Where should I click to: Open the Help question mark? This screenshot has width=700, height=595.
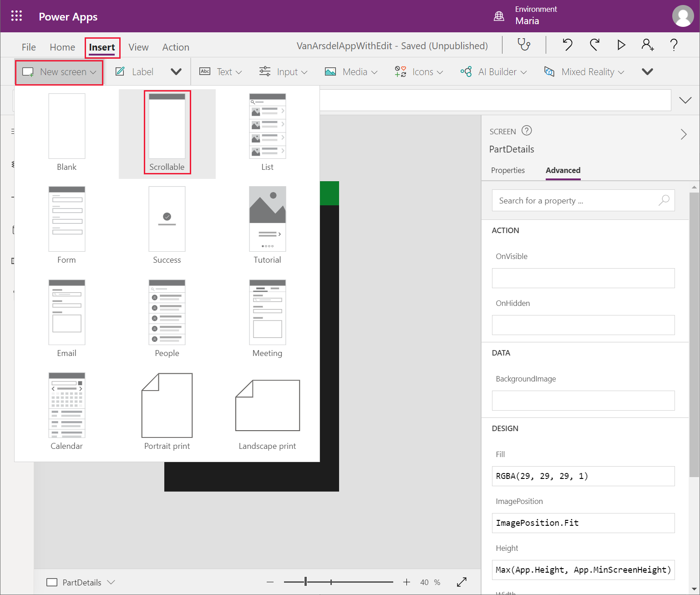click(674, 45)
